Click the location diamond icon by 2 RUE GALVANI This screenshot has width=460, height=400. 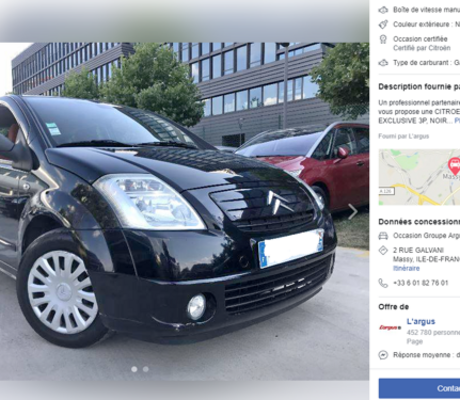(x=383, y=250)
